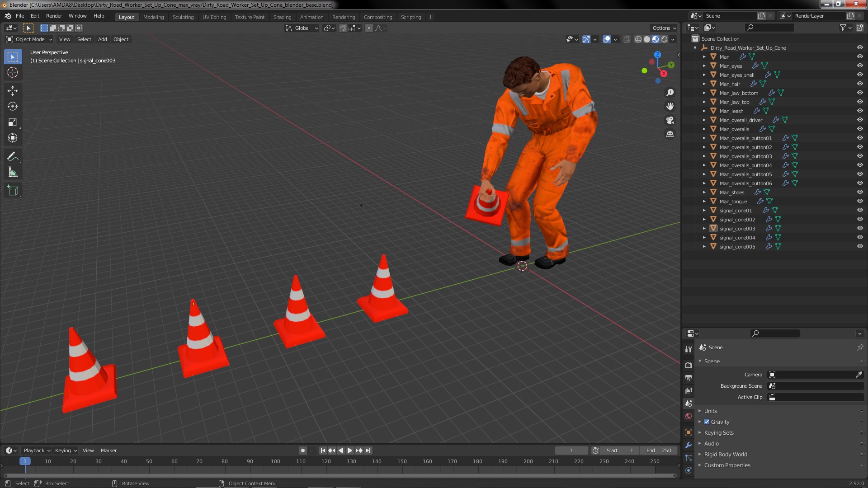Open the Object properties tab

(x=689, y=432)
